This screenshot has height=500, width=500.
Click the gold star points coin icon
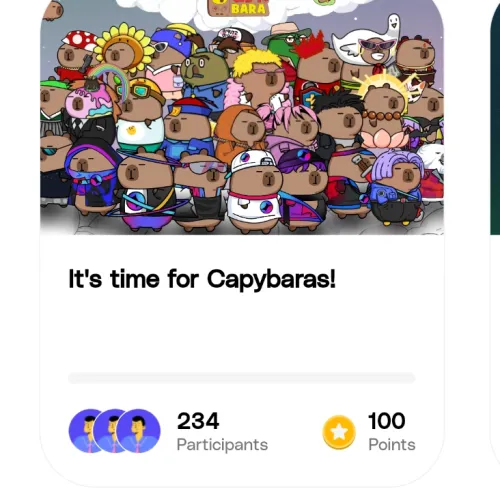coord(339,432)
